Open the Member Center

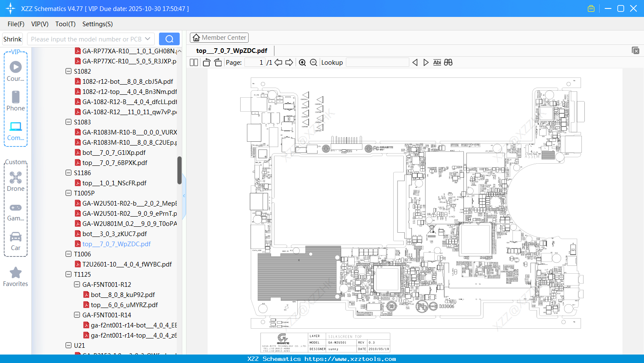tap(219, 38)
